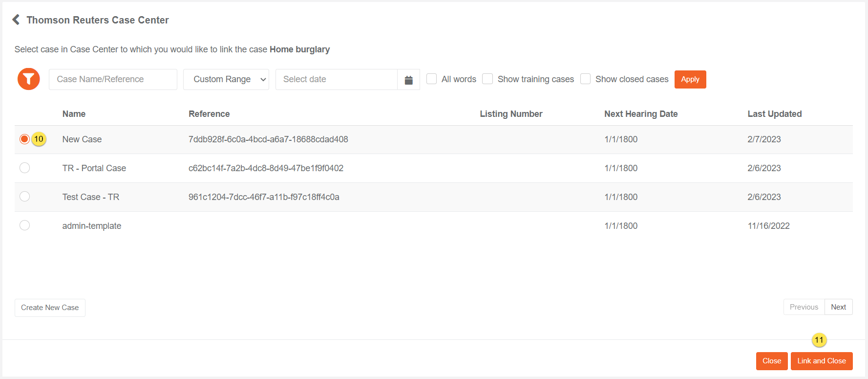The image size is (868, 379).
Task: Select the New Case radio button
Action: tap(24, 139)
